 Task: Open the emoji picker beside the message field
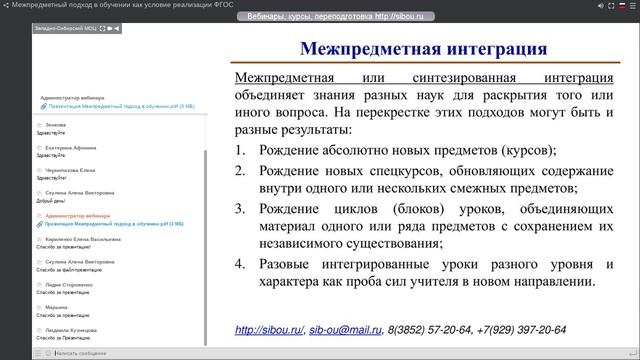48,353
